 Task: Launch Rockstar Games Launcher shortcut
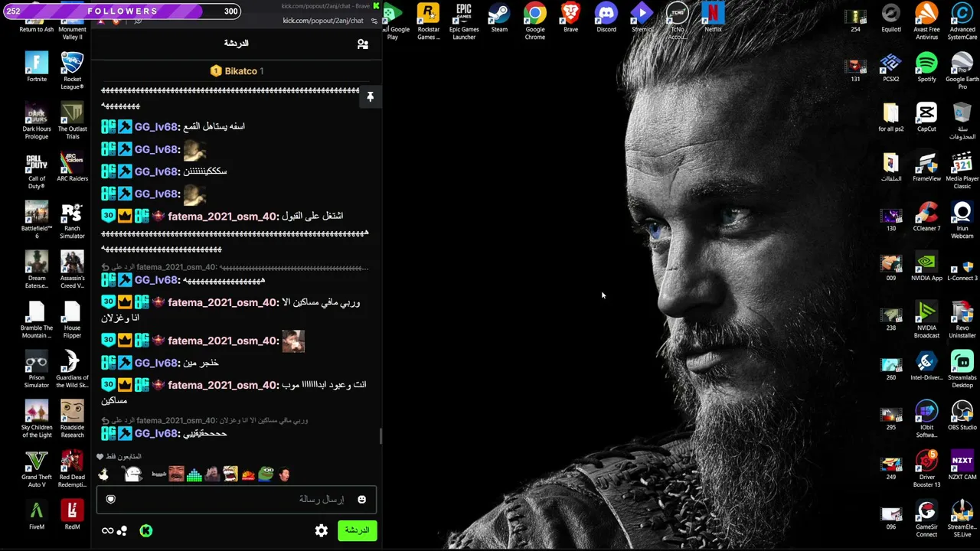[428, 21]
